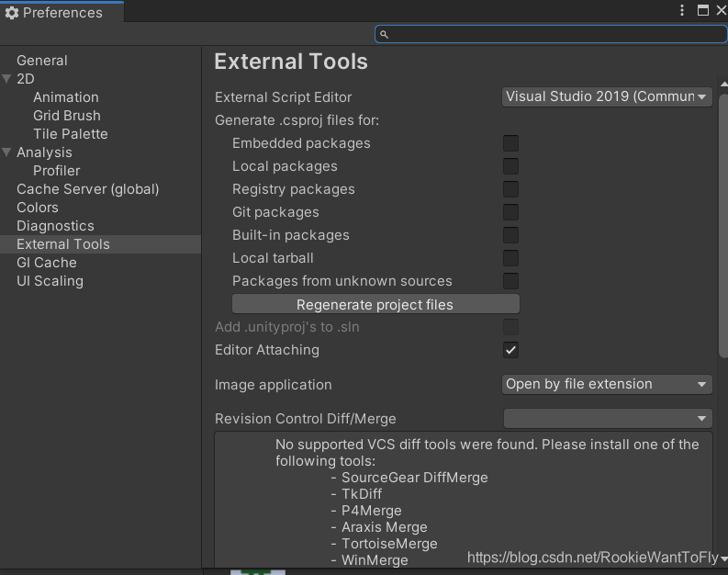
Task: Open Animation preferences
Action: coord(66,97)
